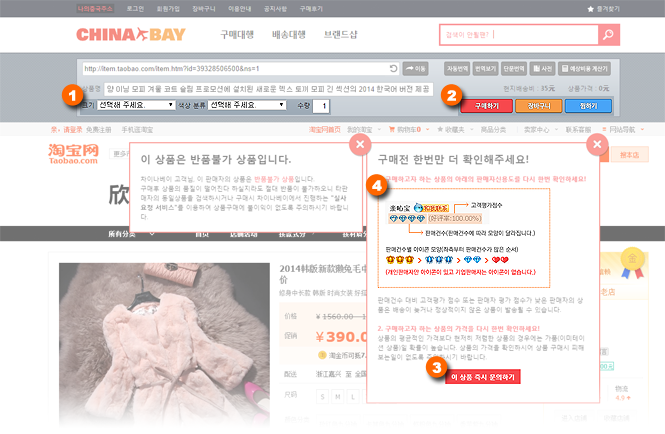Click the orange 장바구니 cart button

pos(539,106)
